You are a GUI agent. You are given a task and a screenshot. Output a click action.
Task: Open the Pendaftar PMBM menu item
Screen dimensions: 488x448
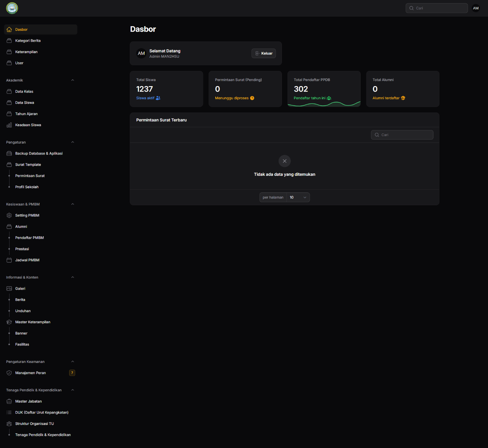click(40, 238)
